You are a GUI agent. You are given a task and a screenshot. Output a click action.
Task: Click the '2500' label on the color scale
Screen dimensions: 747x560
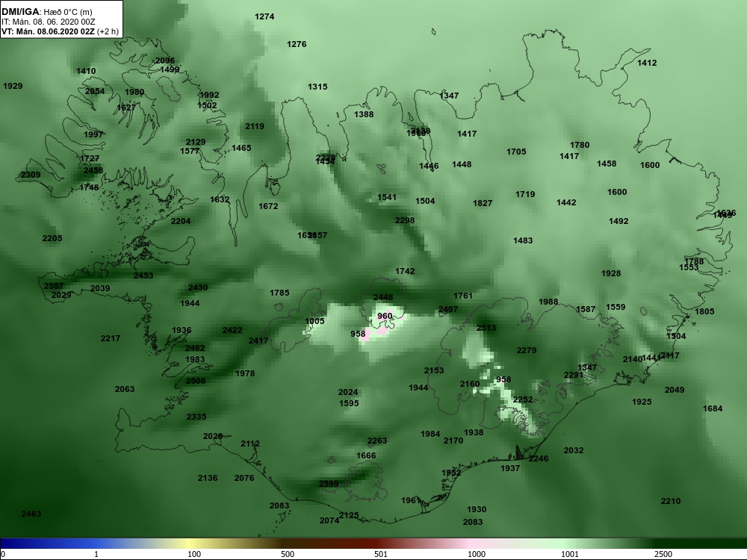(x=663, y=554)
